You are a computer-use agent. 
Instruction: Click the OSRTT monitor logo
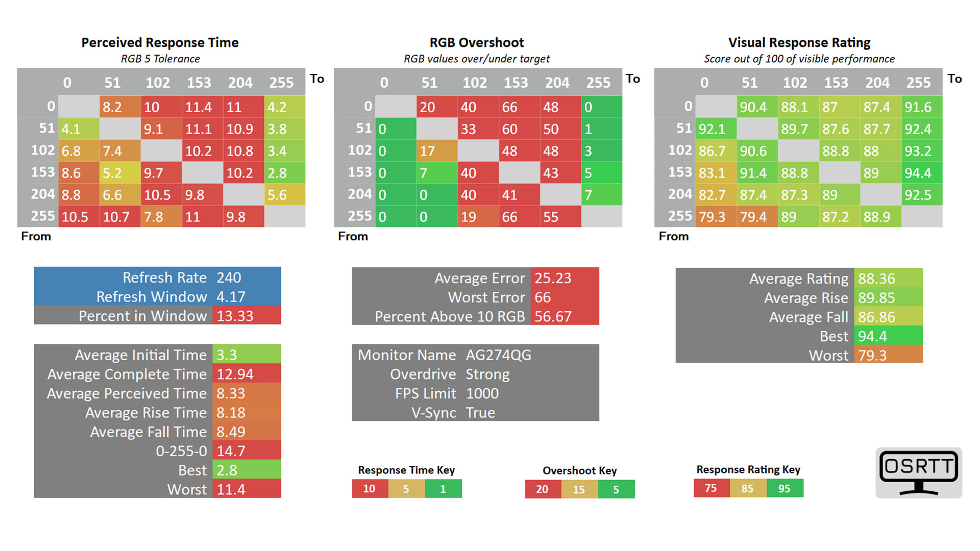[918, 472]
